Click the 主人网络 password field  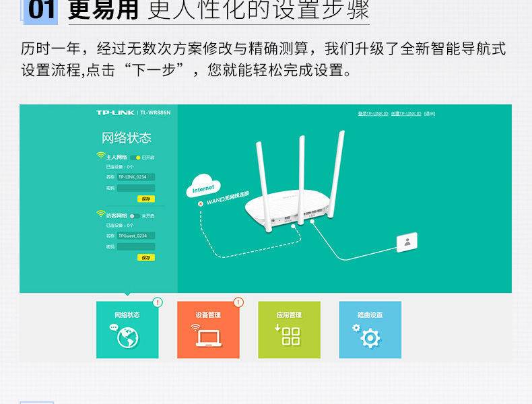point(136,188)
